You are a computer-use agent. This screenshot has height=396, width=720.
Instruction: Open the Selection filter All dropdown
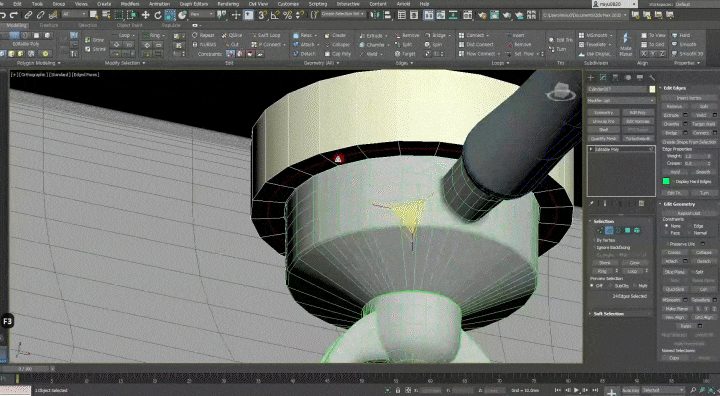(x=74, y=15)
